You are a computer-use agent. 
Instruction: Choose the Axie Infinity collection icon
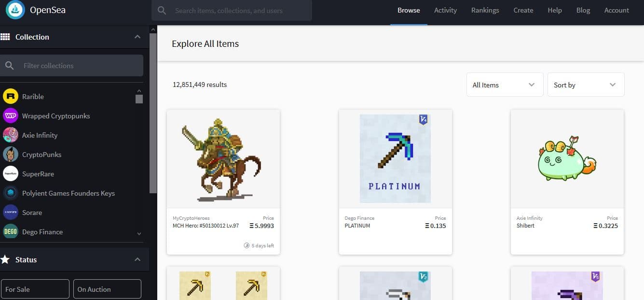click(11, 135)
